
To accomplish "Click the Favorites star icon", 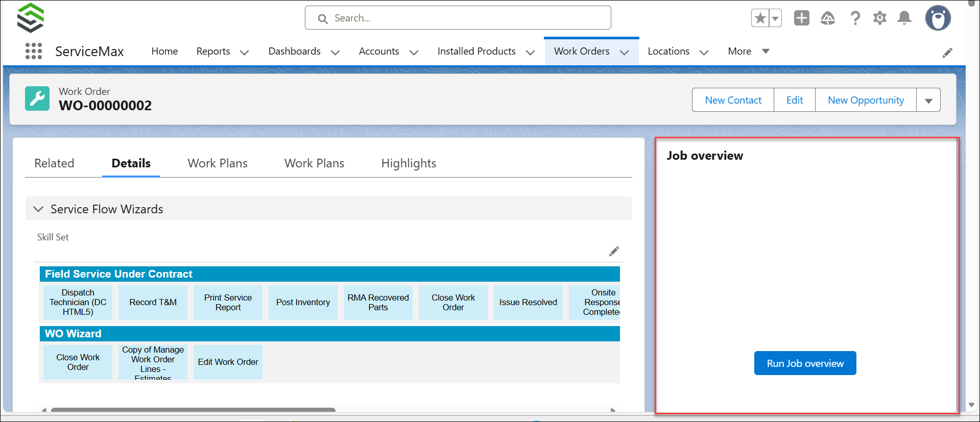I will [x=760, y=18].
